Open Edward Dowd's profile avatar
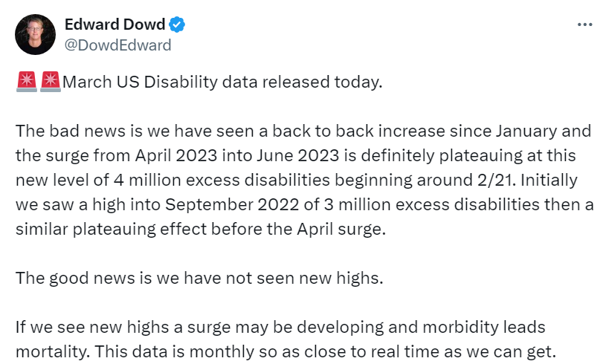 35,35
